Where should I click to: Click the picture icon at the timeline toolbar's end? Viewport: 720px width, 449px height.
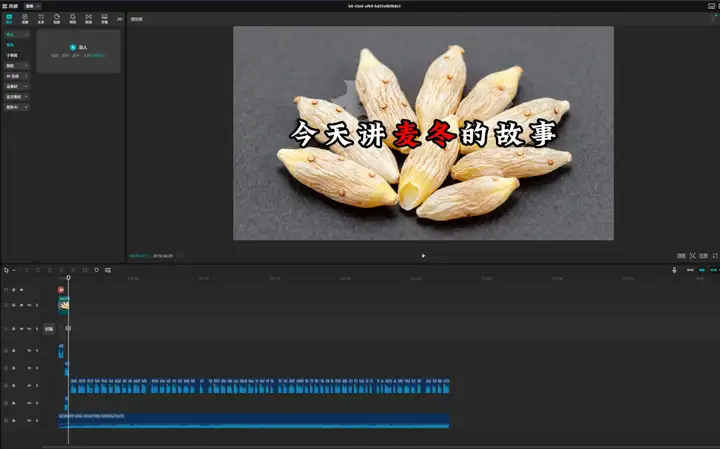(108, 270)
